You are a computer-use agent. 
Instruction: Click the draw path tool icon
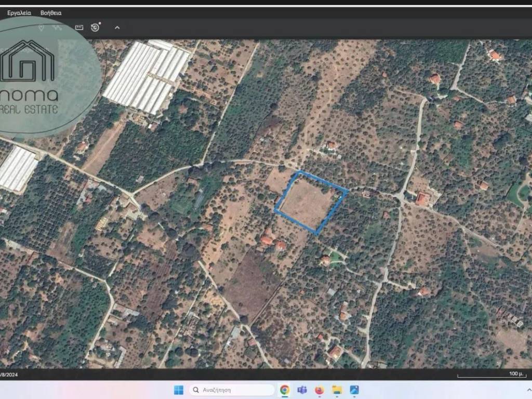click(57, 27)
